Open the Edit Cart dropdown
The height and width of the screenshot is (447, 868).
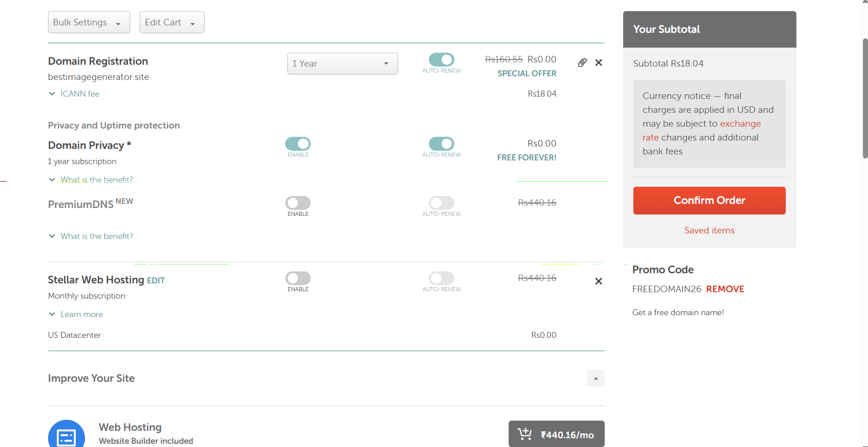[x=171, y=22]
